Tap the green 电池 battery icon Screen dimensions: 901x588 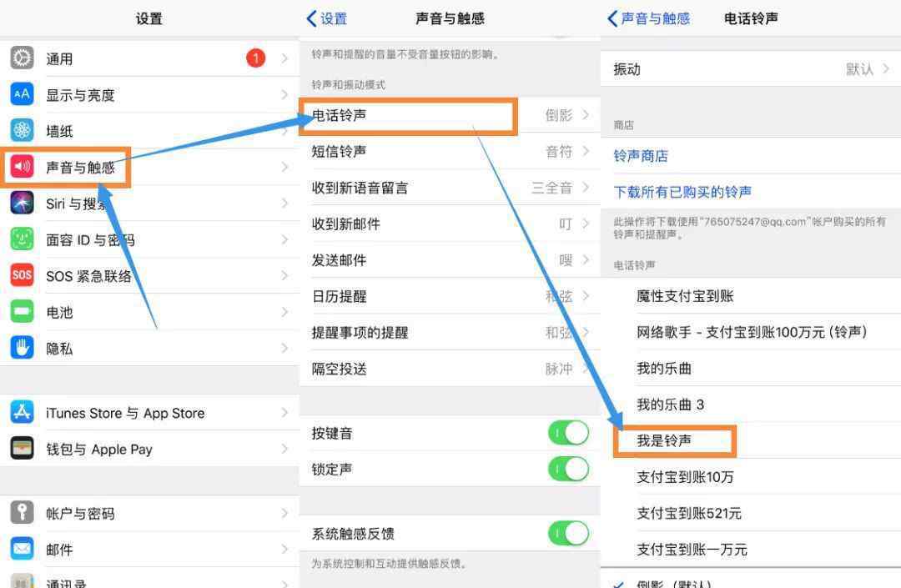click(22, 311)
